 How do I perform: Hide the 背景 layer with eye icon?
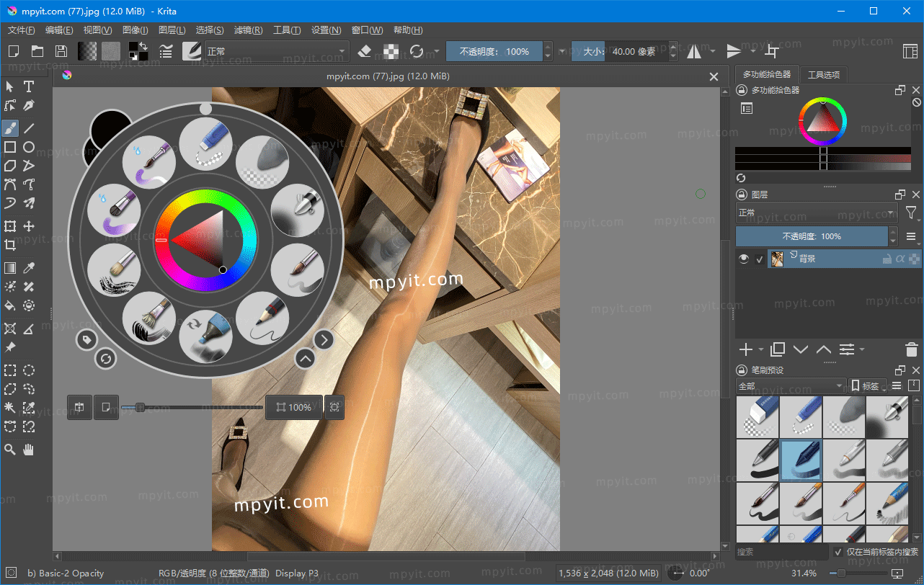click(x=744, y=259)
